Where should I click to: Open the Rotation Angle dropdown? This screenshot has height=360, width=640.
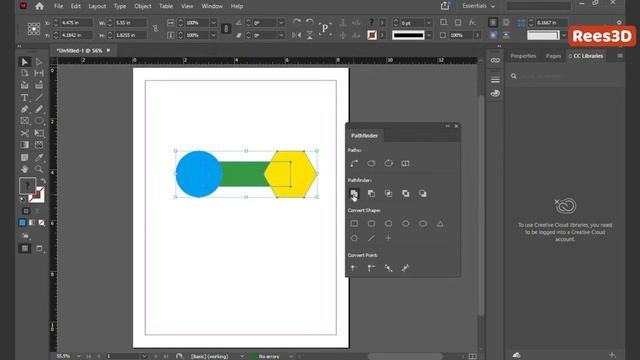(x=281, y=22)
